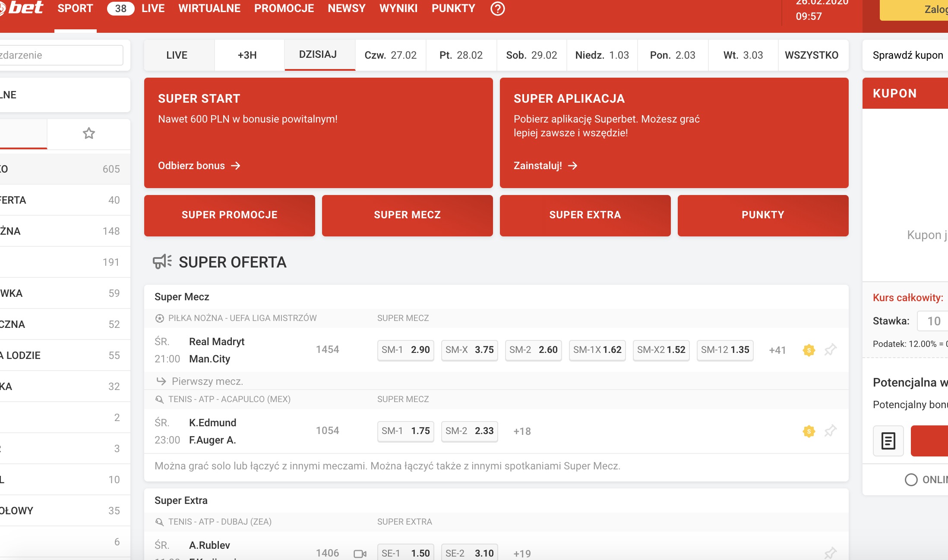948x560 pixels.
Task: Click the SUPER MECZ button
Action: coord(408,215)
